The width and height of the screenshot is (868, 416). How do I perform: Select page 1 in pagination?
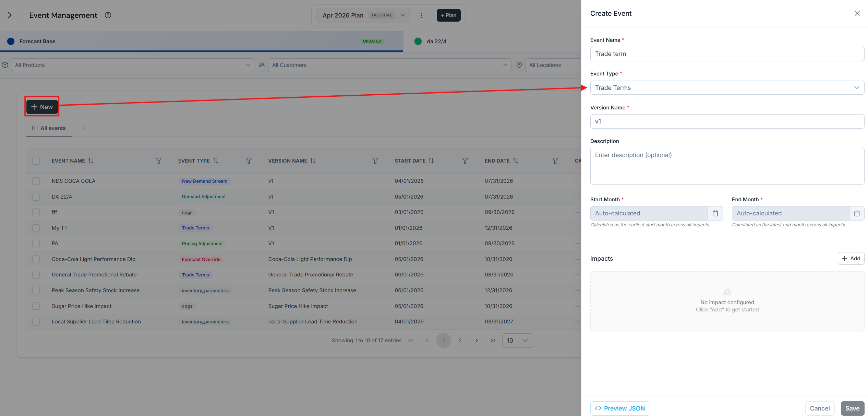[444, 341]
